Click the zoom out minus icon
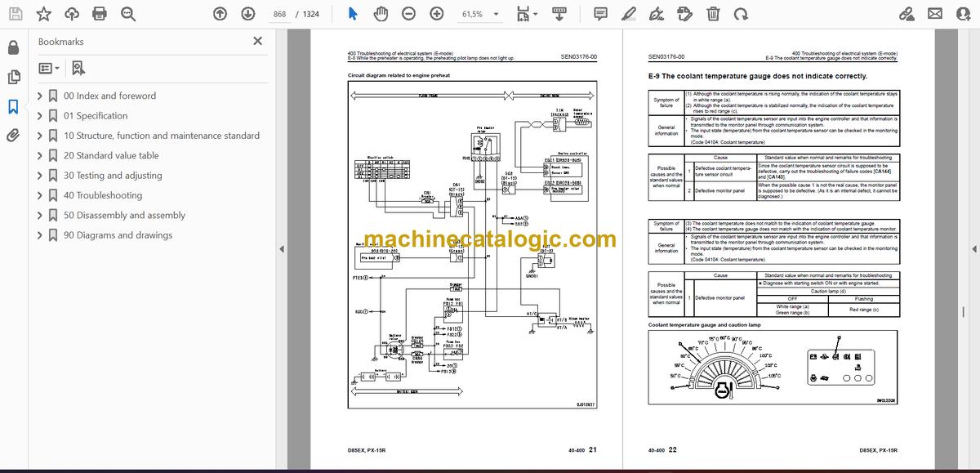Screen dimensions: 980x473 [408, 14]
